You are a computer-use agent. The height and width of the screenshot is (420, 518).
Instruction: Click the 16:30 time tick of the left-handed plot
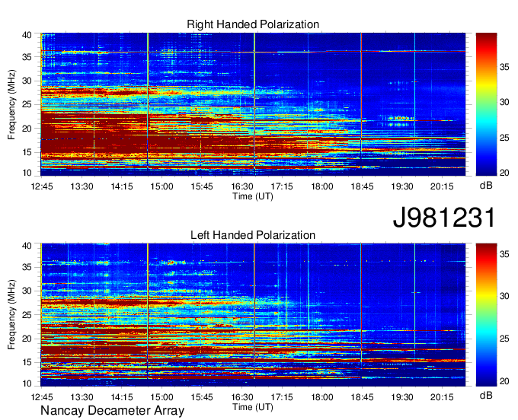[x=241, y=397]
